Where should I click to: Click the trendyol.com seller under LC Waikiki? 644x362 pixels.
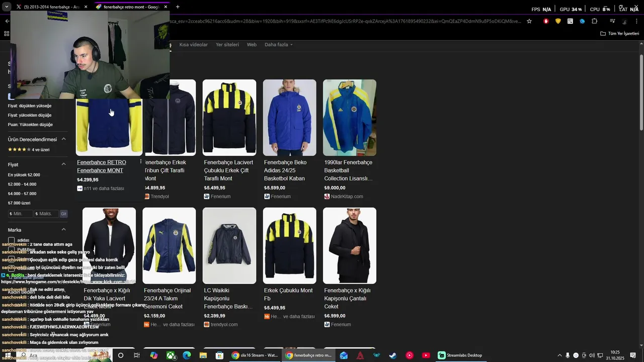point(224,325)
